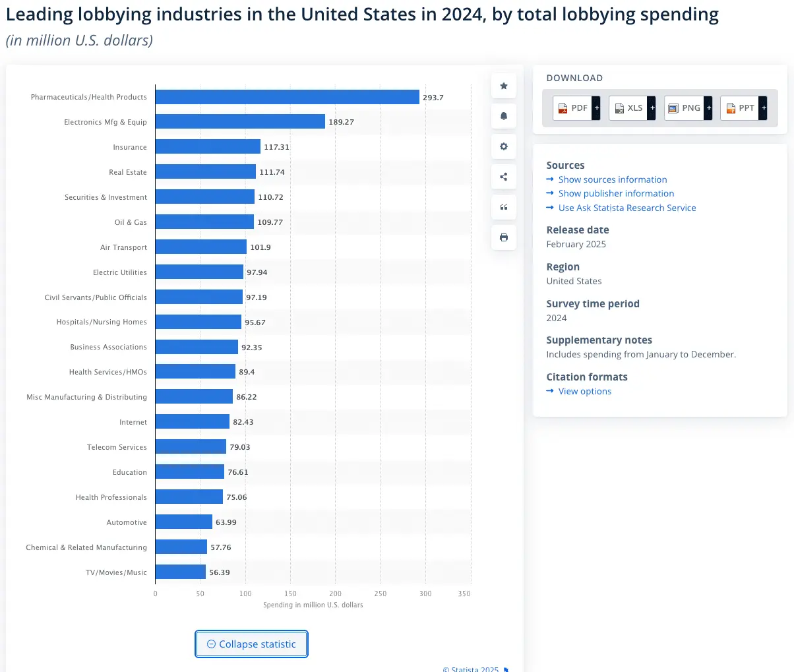
Task: Open Use Ask Statista Research Service
Action: pyautogui.click(x=626, y=208)
